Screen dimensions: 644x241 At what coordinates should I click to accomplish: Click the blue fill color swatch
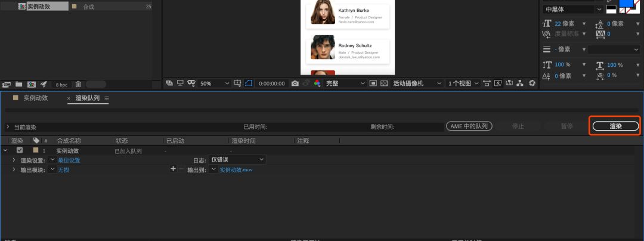pyautogui.click(x=626, y=4)
